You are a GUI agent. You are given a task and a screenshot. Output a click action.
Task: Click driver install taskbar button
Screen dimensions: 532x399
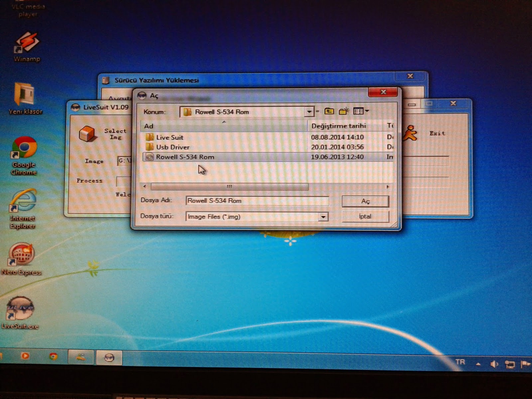80,357
